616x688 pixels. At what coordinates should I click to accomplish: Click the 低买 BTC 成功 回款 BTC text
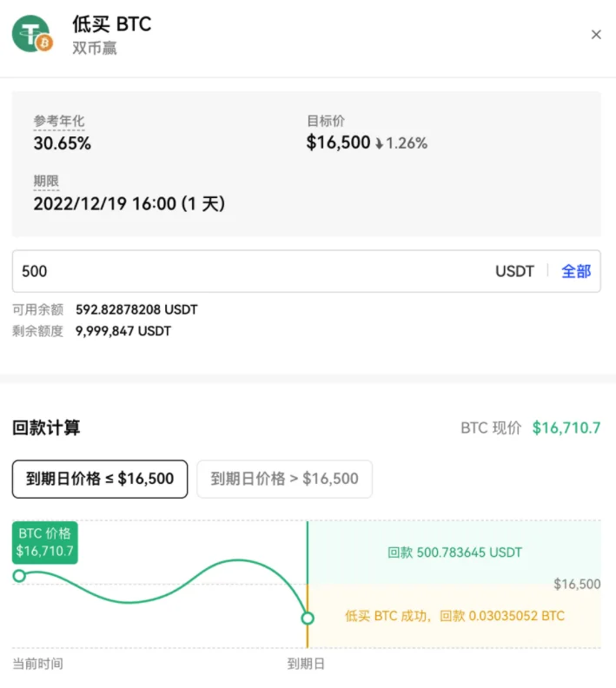pyautogui.click(x=454, y=616)
